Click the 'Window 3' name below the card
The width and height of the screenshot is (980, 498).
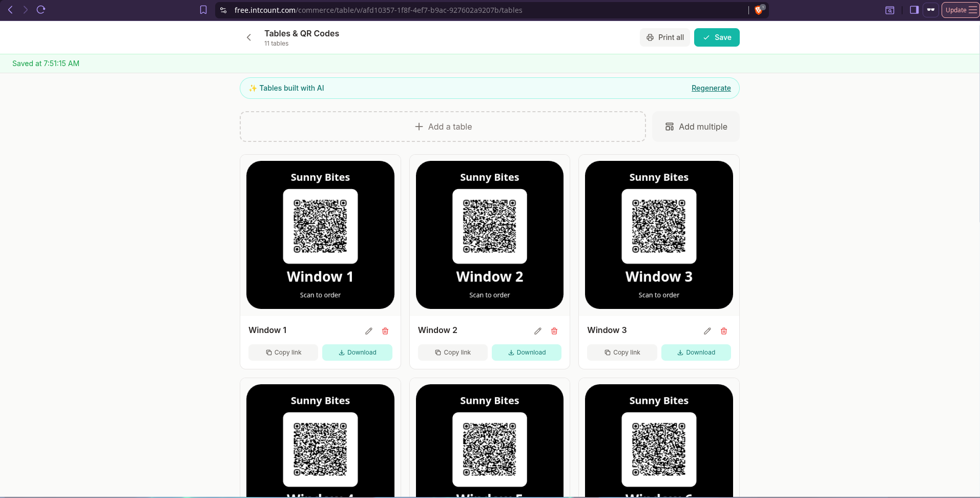pyautogui.click(x=607, y=330)
